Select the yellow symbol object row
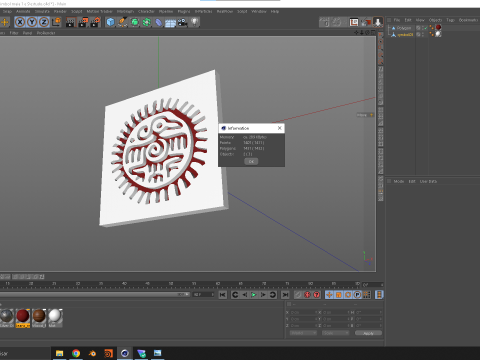 point(405,35)
